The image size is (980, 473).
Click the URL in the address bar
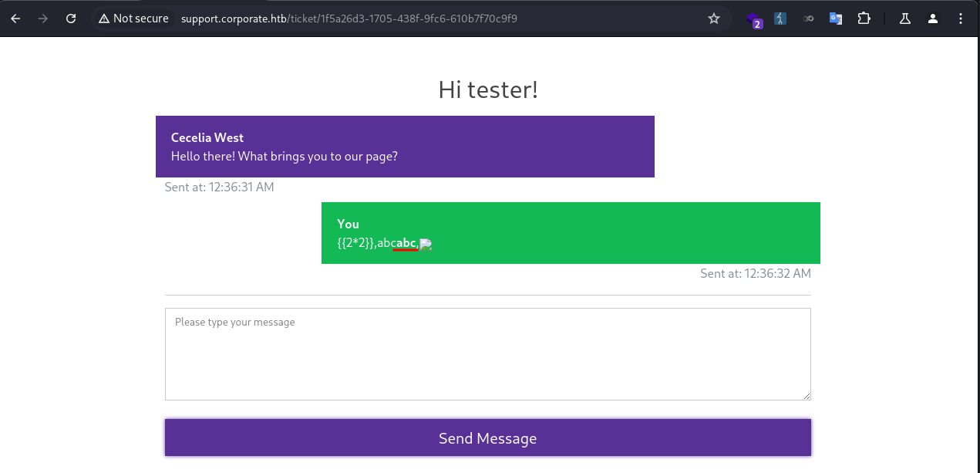(349, 19)
